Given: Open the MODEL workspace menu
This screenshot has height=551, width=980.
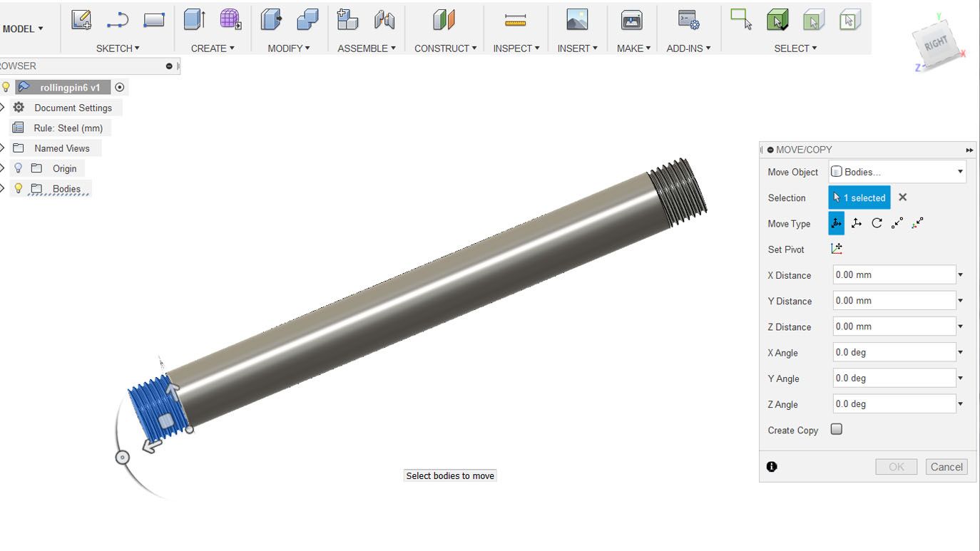Looking at the screenshot, I should click(23, 29).
